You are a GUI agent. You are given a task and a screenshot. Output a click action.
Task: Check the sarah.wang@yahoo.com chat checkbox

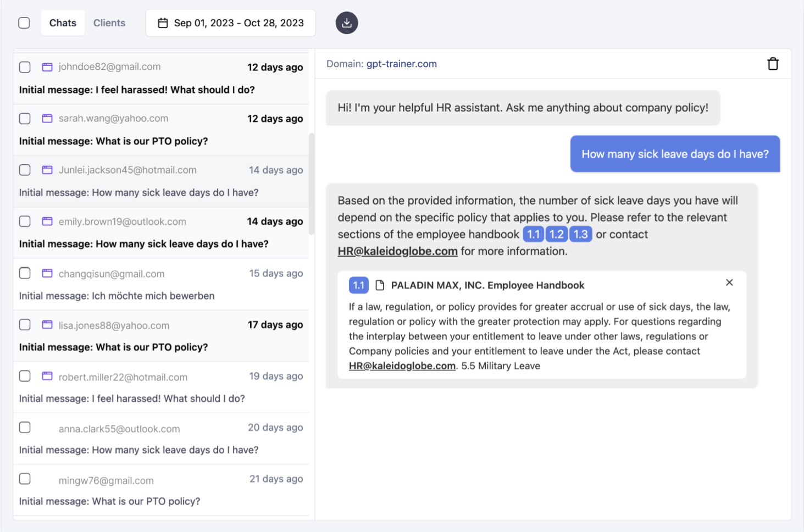pos(25,119)
